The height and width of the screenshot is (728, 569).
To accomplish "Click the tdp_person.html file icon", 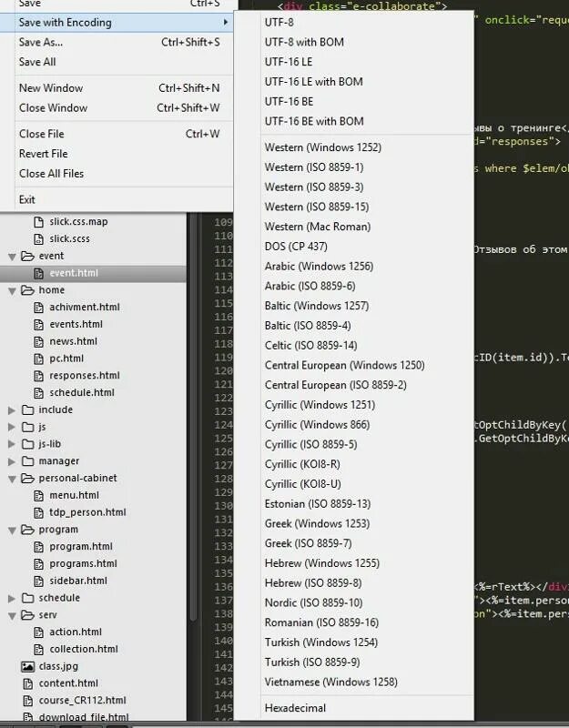I will (39, 512).
